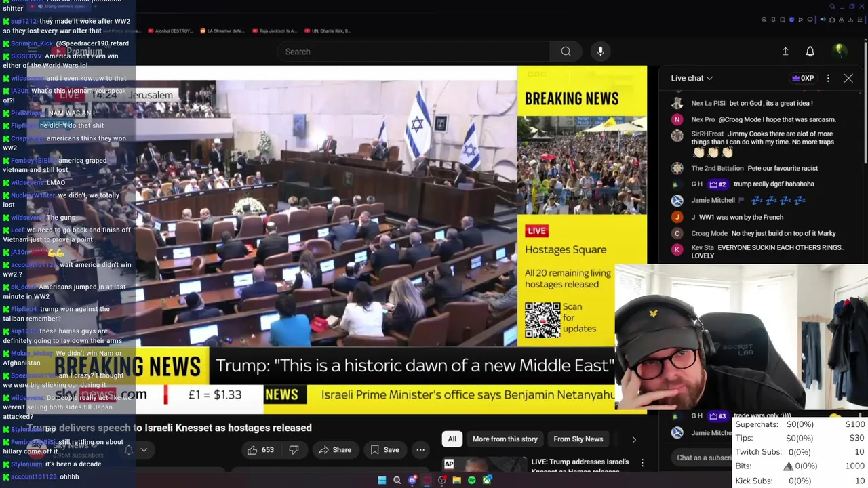
Task: Open Xbox app on taskbar
Action: (487, 480)
